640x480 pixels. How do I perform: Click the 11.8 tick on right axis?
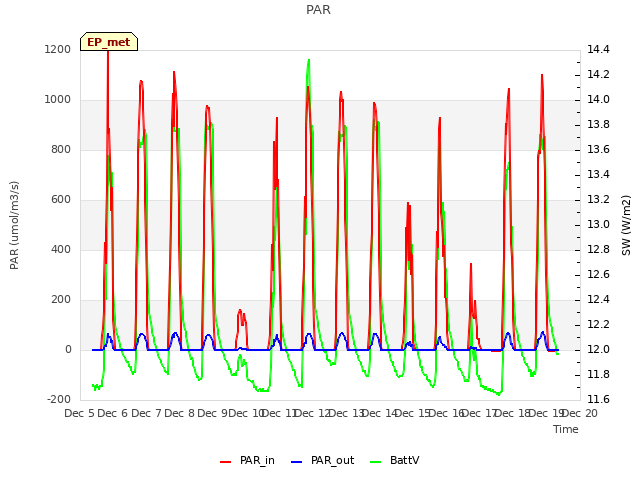(598, 374)
